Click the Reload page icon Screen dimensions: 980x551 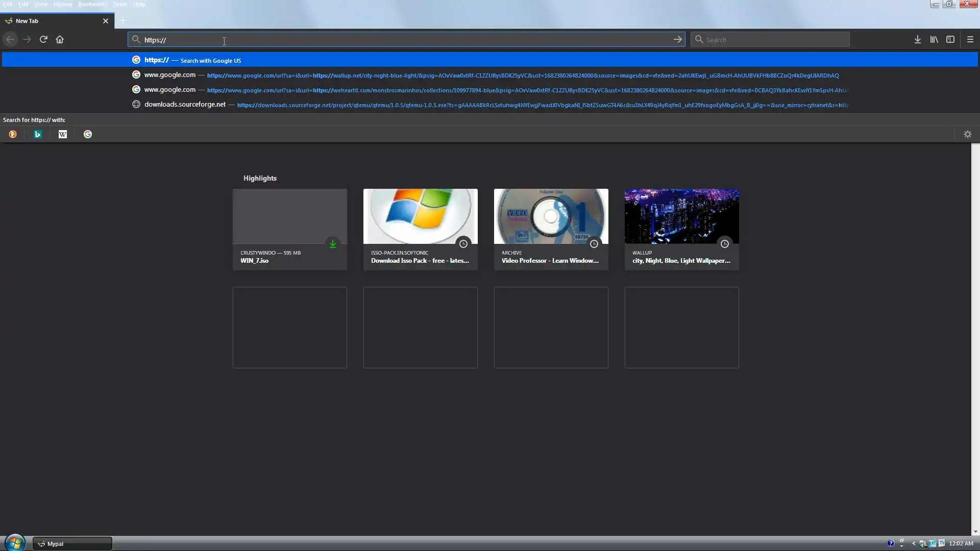(43, 39)
